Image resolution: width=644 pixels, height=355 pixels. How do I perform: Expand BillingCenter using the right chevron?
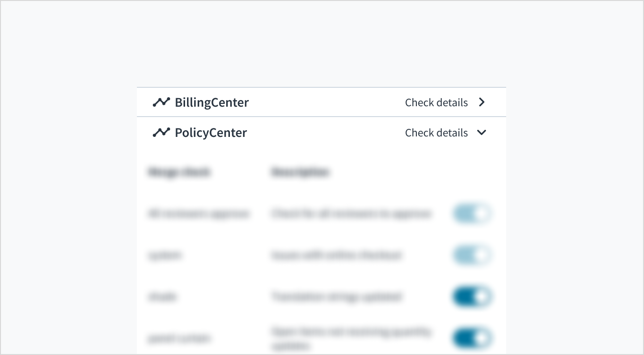(482, 102)
